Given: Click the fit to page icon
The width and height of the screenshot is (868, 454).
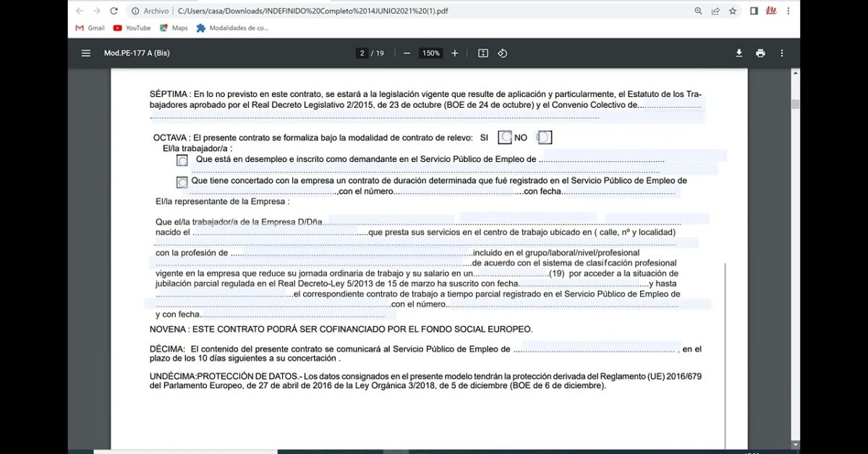Looking at the screenshot, I should coord(483,53).
